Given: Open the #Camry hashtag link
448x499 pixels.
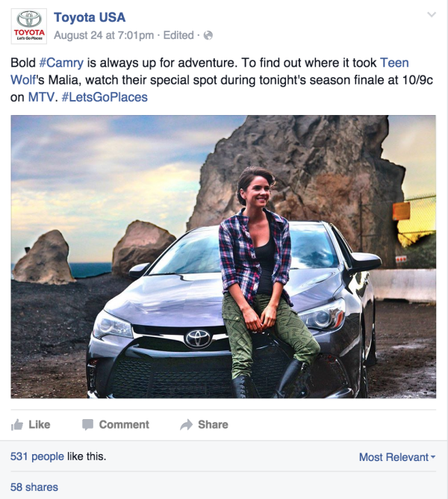Looking at the screenshot, I should [61, 63].
